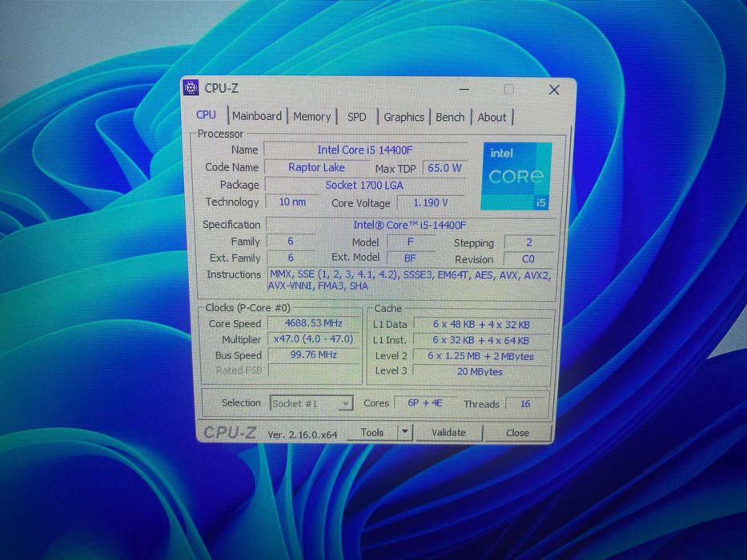Click the empty Rated FSB field
Screen dimensions: 747x560
[314, 370]
